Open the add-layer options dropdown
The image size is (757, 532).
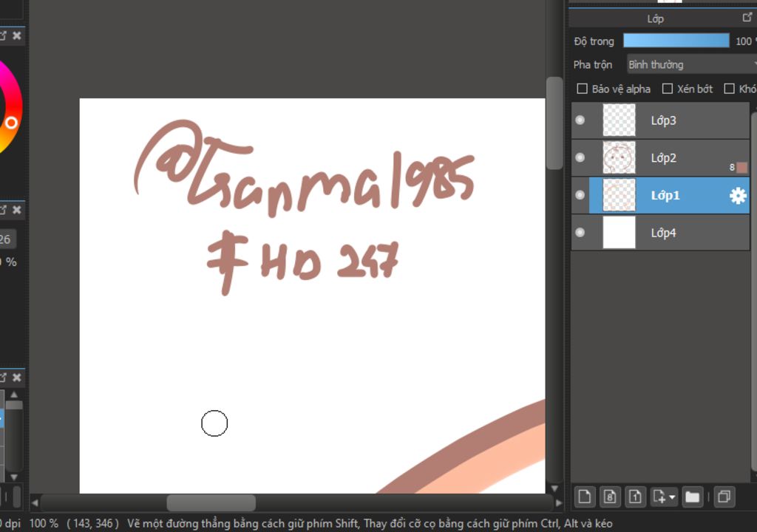[665, 497]
